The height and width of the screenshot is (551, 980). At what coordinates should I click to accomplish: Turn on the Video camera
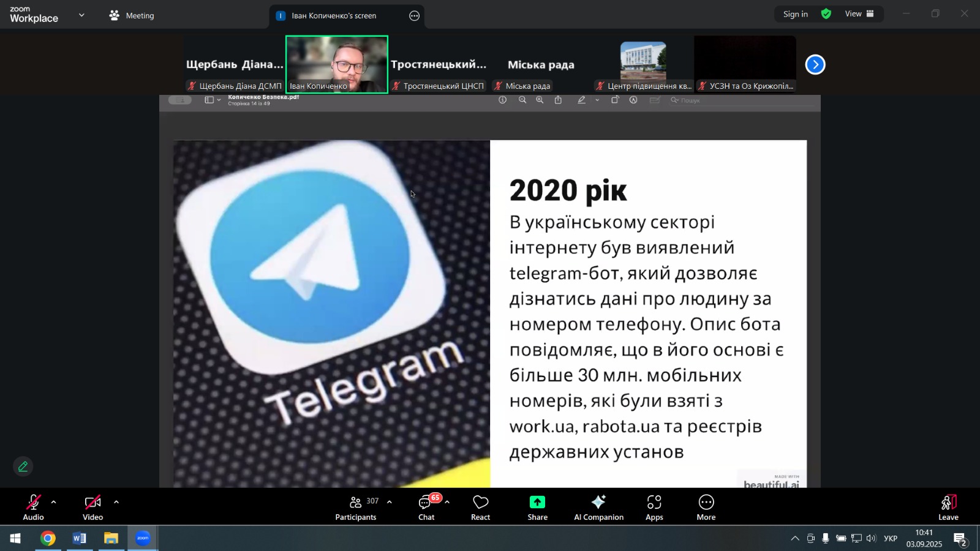[x=92, y=508]
